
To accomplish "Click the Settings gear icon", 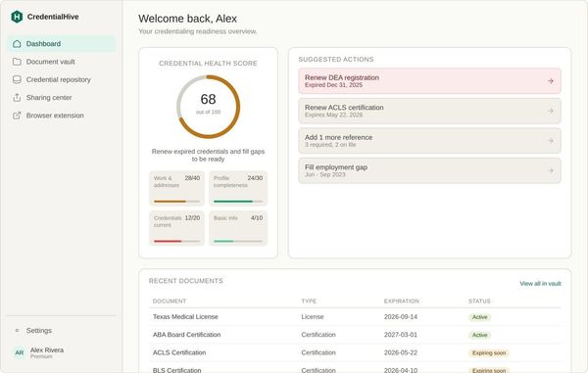I will tap(17, 330).
